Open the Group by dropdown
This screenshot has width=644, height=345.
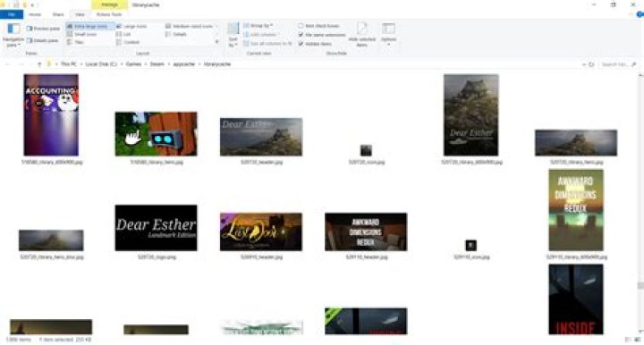pos(258,26)
